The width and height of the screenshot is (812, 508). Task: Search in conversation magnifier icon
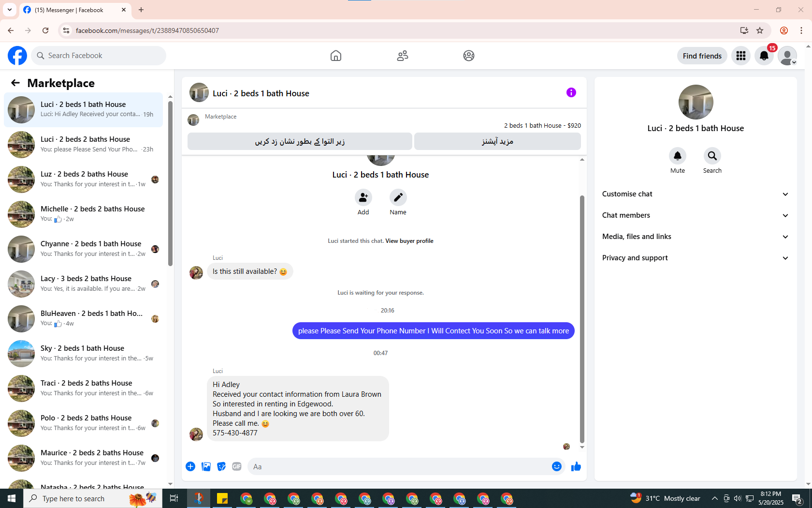pyautogui.click(x=712, y=156)
